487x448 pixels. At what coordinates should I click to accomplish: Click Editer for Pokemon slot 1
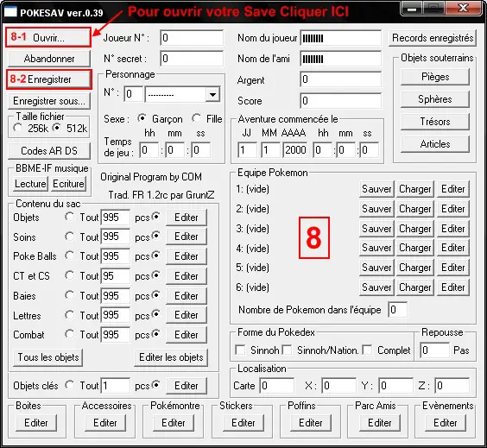click(453, 189)
